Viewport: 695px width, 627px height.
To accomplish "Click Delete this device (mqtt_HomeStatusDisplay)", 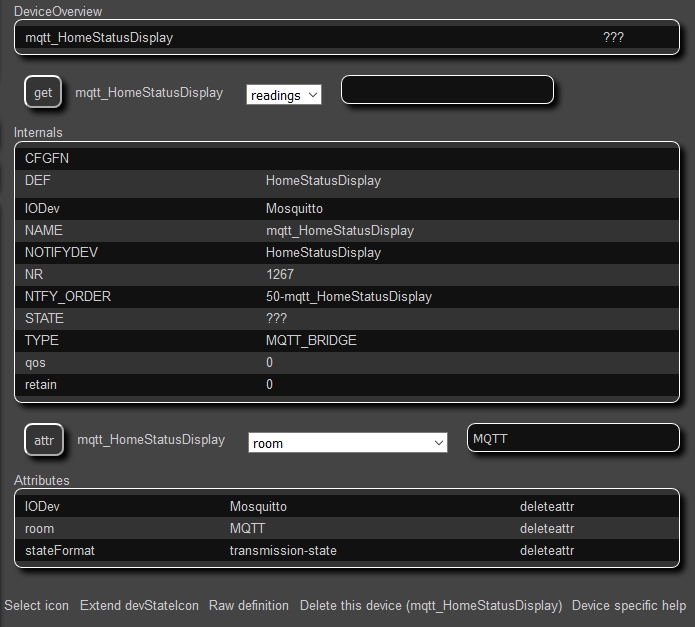I will pos(431,606).
